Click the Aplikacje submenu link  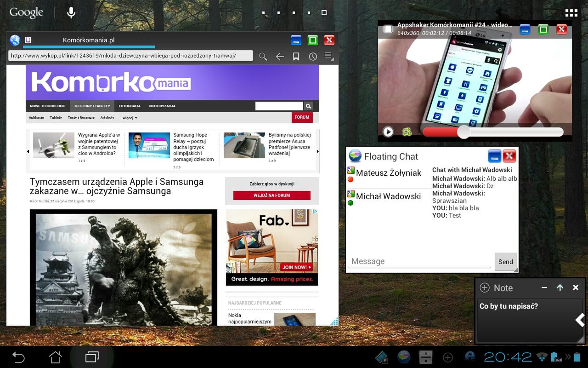click(x=36, y=117)
